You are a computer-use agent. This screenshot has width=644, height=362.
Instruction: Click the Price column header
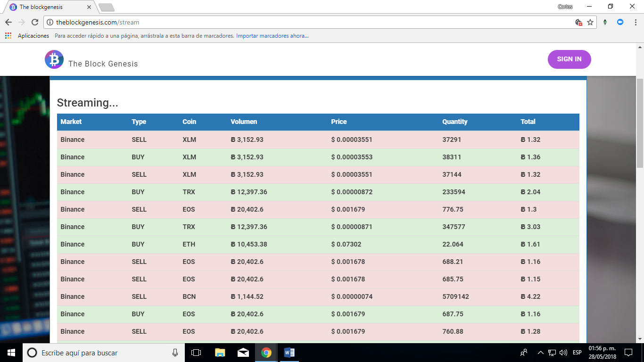[339, 122]
